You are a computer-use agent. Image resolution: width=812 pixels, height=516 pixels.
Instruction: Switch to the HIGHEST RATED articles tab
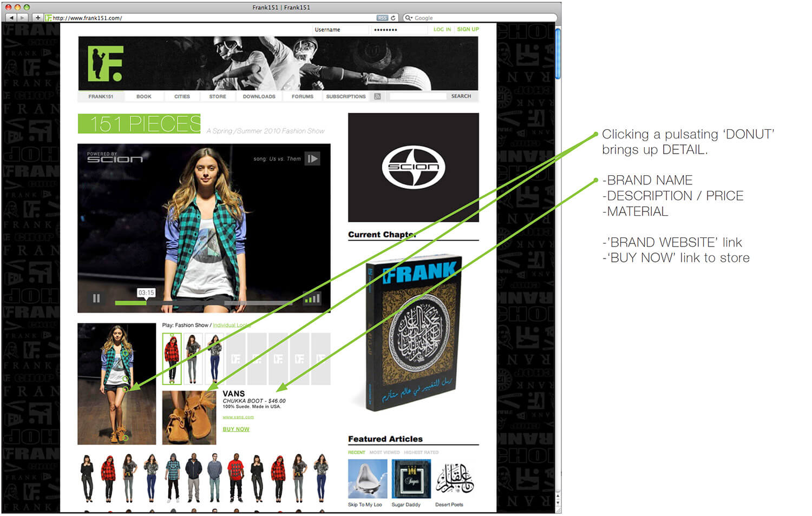[x=421, y=452]
